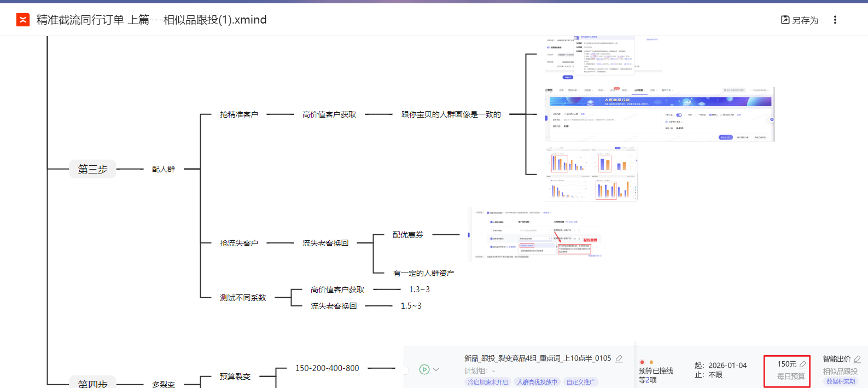The width and height of the screenshot is (868, 388).
Task: Click the pencil icon beside 150元
Action: coord(803,364)
